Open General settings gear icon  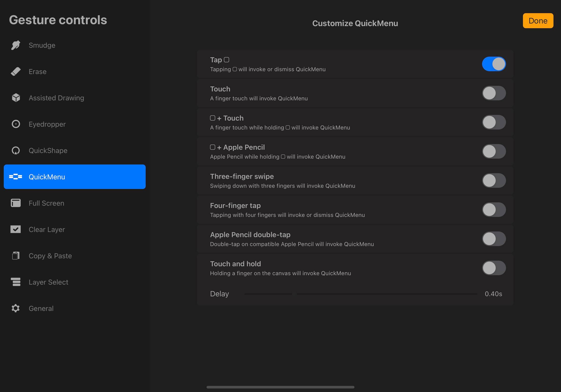[x=16, y=308]
